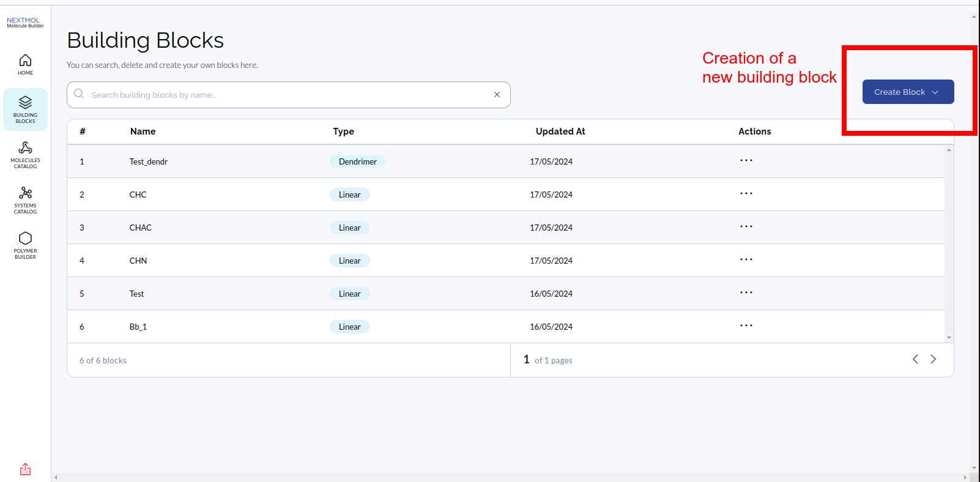Go to the previous page arrow

(x=915, y=359)
